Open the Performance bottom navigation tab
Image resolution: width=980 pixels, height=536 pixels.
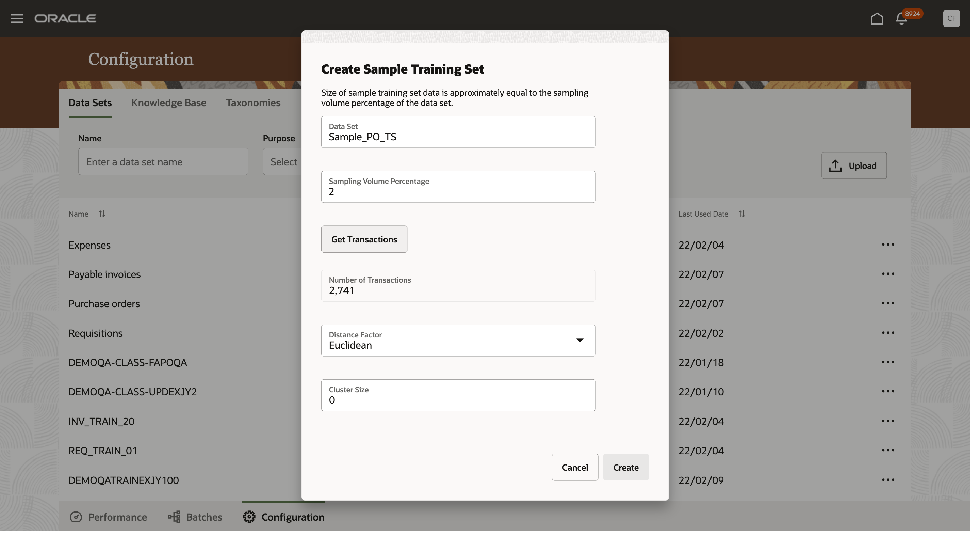pyautogui.click(x=109, y=517)
